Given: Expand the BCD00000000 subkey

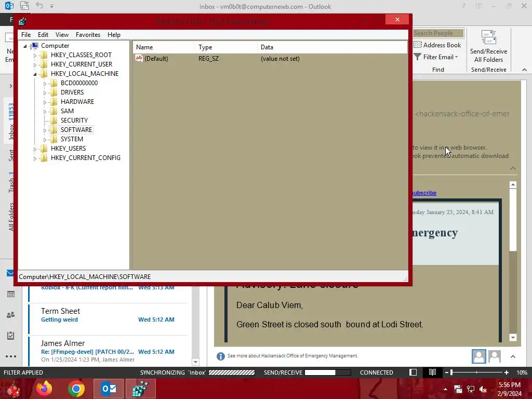Looking at the screenshot, I should pos(45,84).
